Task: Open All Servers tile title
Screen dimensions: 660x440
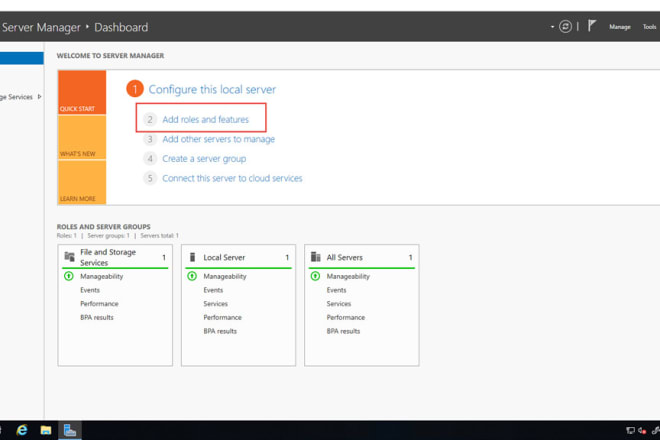Action: (x=344, y=257)
